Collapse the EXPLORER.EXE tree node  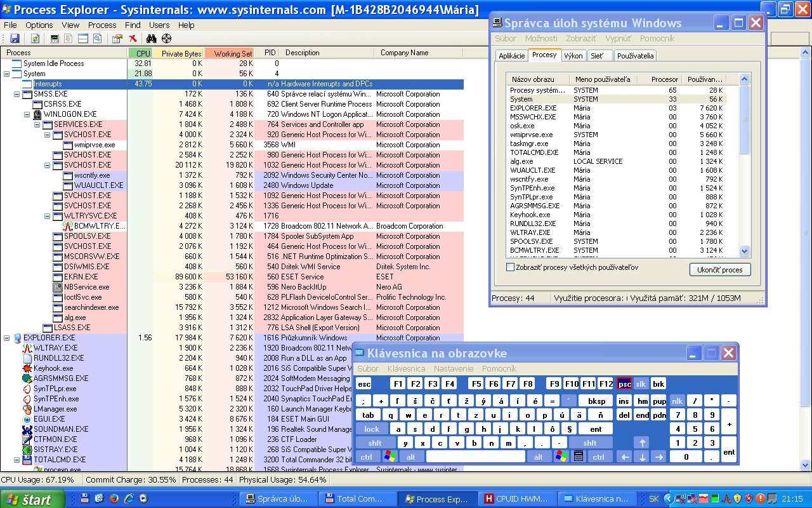click(7, 338)
